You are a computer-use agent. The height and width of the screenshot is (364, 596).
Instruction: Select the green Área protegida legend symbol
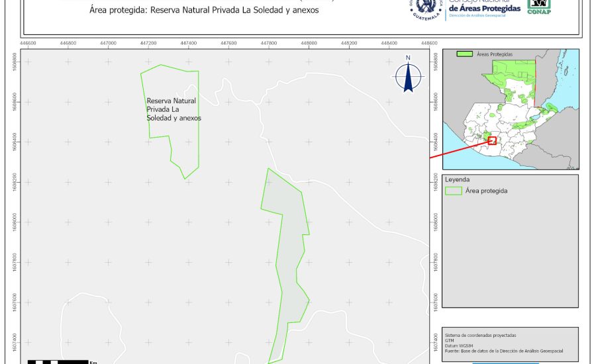[454, 191]
